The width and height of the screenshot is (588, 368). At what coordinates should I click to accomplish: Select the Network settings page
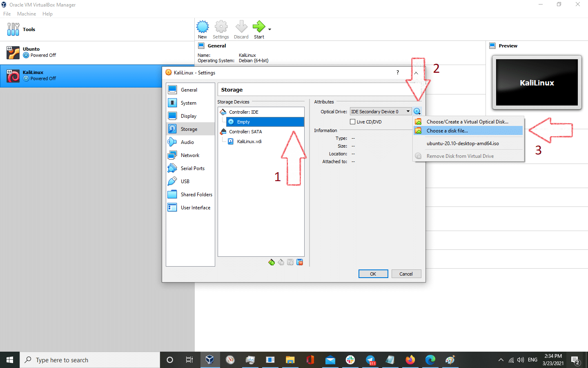(190, 155)
